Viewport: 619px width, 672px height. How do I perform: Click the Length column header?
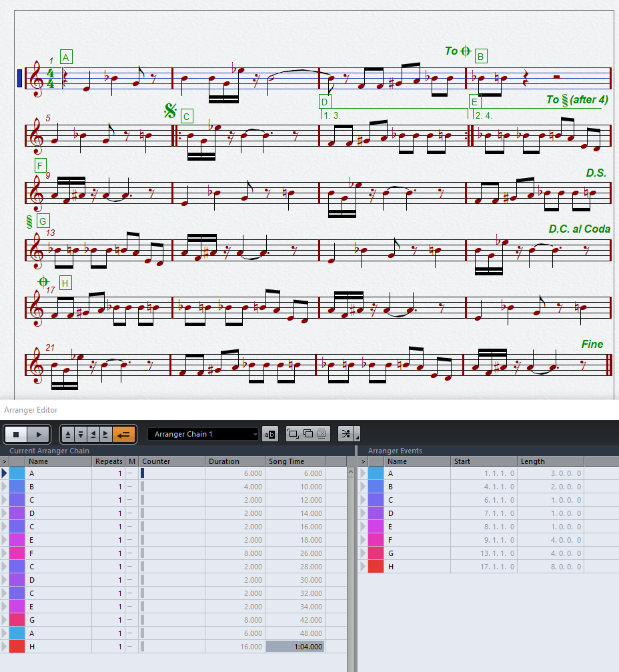pyautogui.click(x=550, y=461)
